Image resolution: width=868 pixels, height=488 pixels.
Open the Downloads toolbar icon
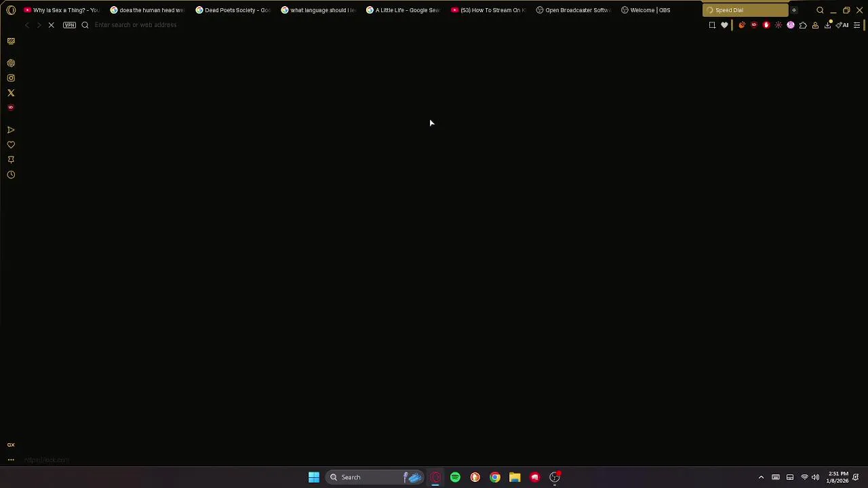coord(828,25)
